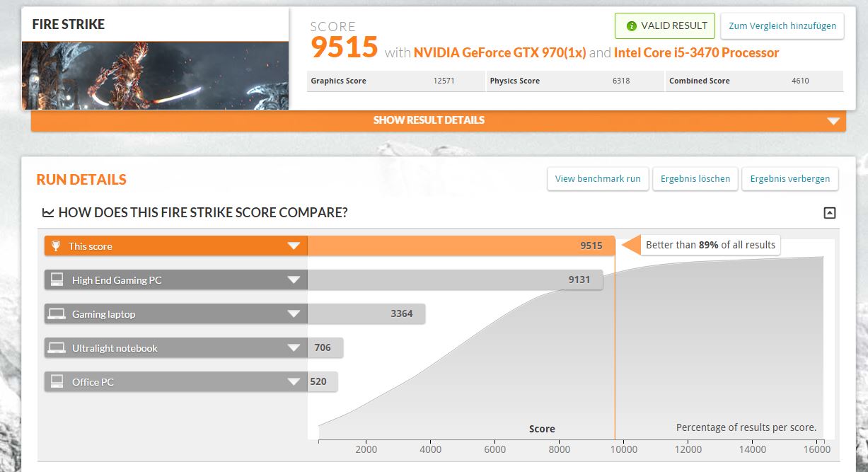
Task: Click the 'Percentage of results per score.' caption
Action: point(746,427)
